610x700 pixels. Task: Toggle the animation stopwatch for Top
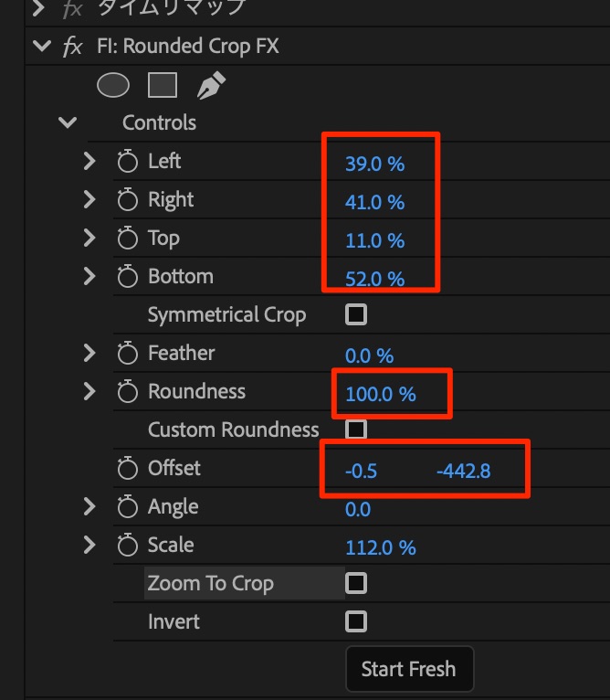click(x=127, y=239)
